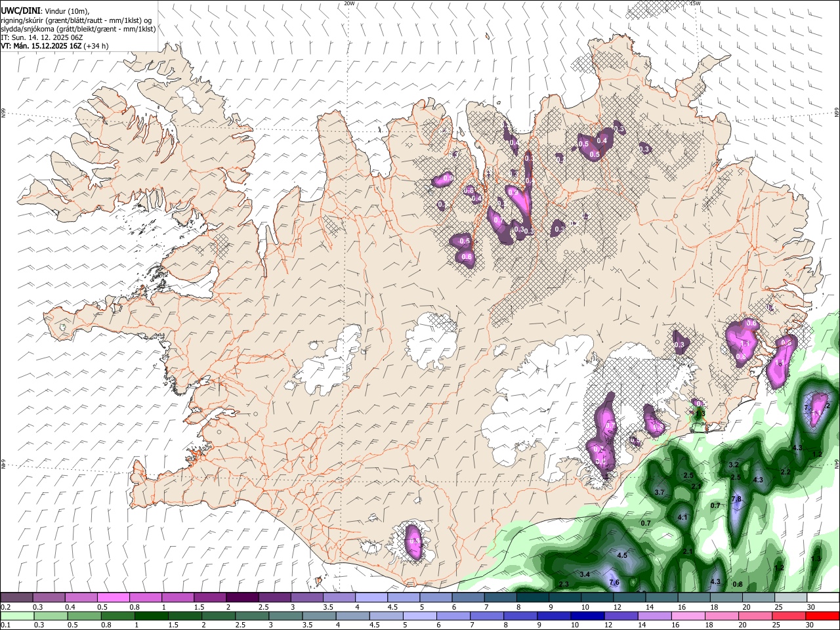Click the 3.2 rainfall value on the map

tap(734, 465)
